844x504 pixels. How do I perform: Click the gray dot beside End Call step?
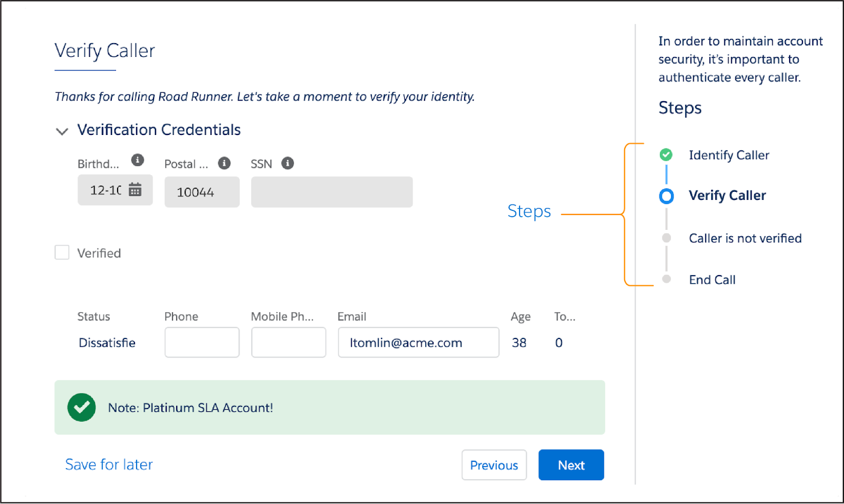(666, 278)
